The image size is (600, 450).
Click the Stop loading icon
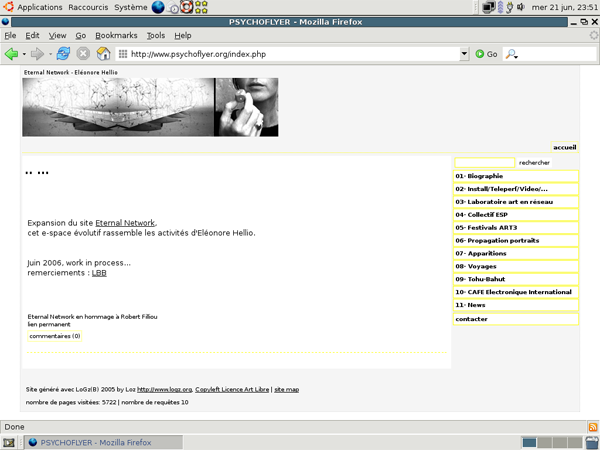(x=83, y=53)
